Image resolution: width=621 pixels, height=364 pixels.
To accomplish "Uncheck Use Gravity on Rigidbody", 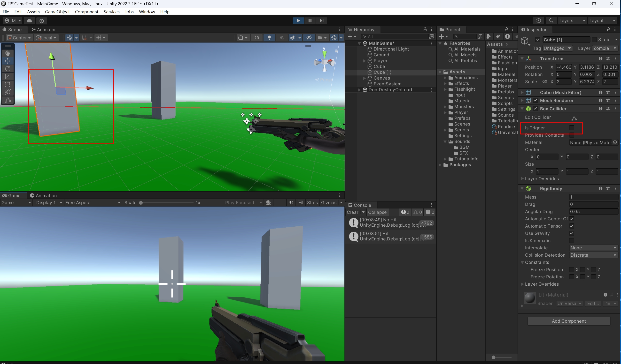I will 571,233.
